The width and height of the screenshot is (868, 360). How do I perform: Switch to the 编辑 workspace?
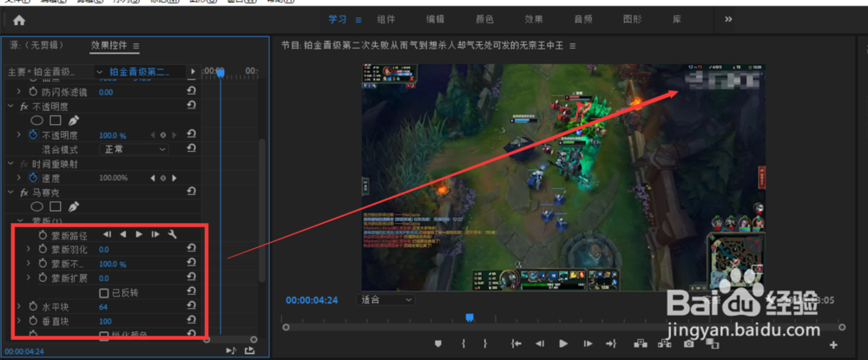click(x=435, y=19)
